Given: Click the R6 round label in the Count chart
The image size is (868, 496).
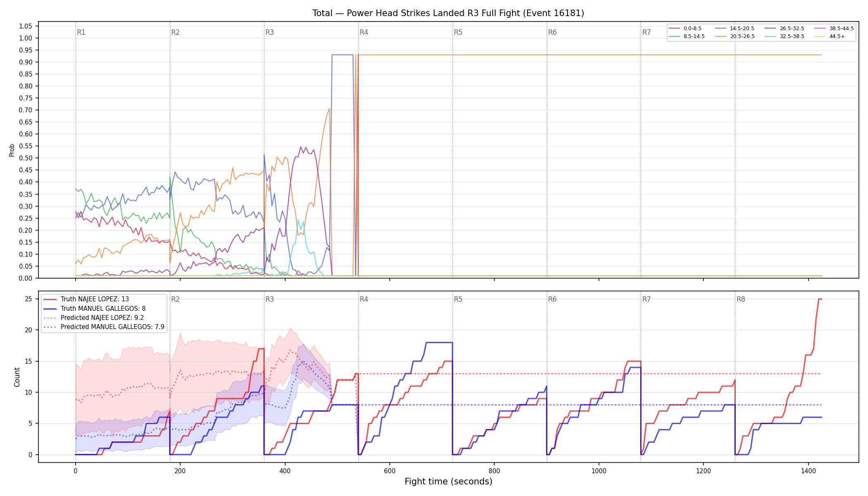Looking at the screenshot, I should (552, 299).
